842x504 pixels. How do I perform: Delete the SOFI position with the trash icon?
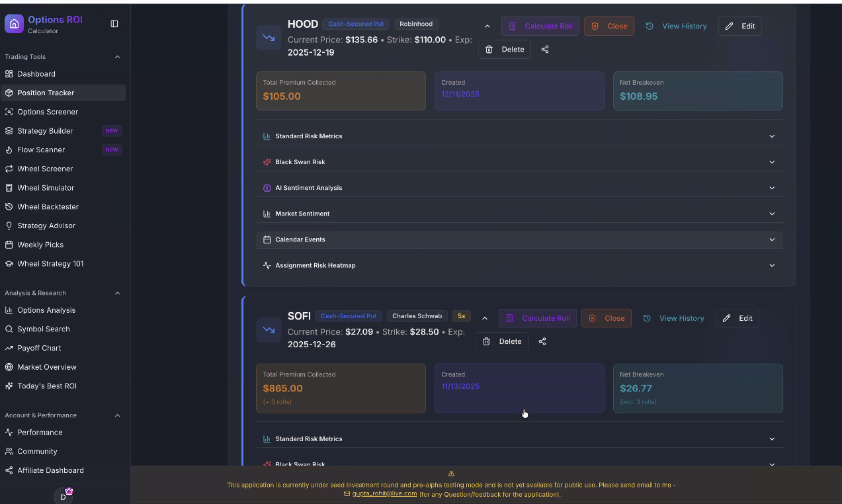point(501,341)
